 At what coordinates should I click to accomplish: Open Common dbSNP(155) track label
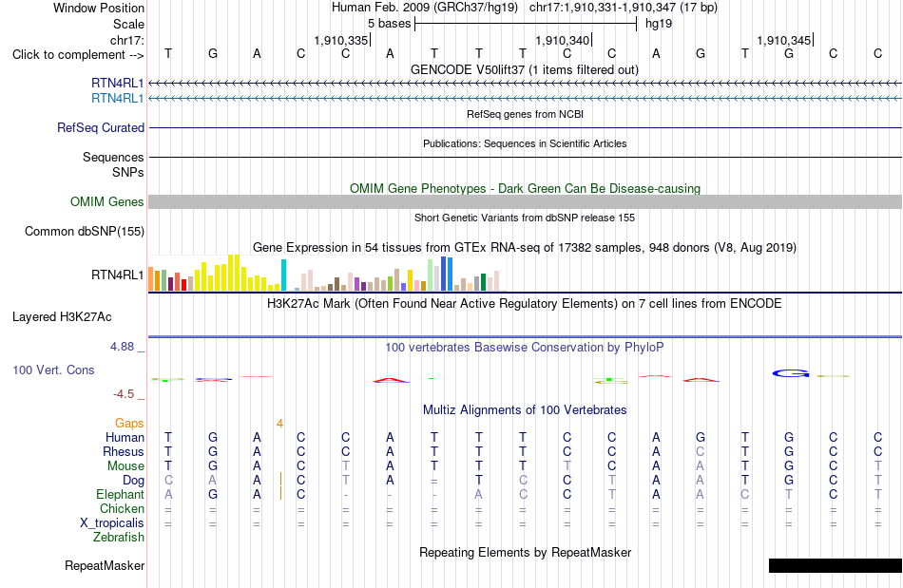pyautogui.click(x=84, y=231)
